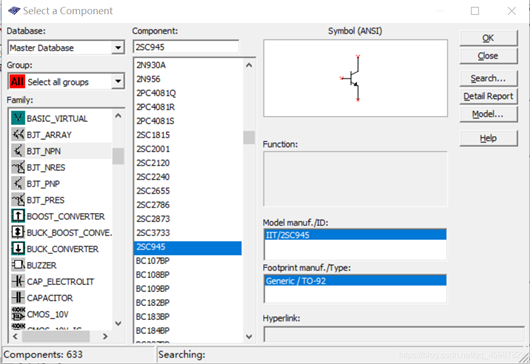Select Generic / TO-92 footprint entry
530x364 pixels.
[x=355, y=281]
